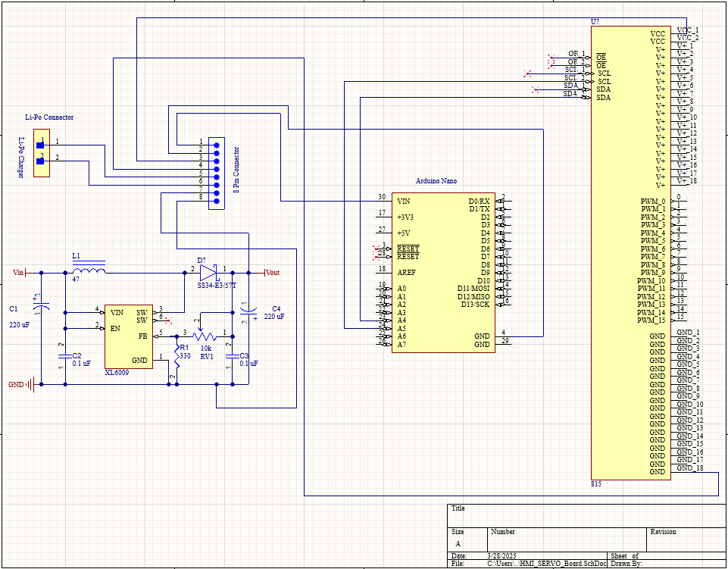This screenshot has width=728, height=569.
Task: Click the Number field in title block
Action: pos(567,539)
